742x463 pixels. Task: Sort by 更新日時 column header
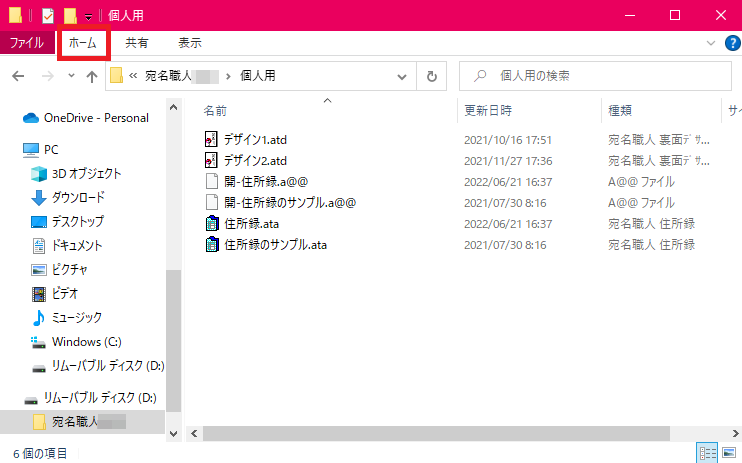(487, 110)
